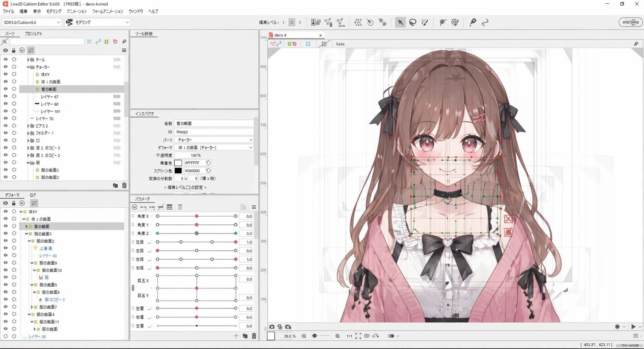This screenshot has width=644, height=349.
Task: Expand the テール folder
Action: [28, 60]
